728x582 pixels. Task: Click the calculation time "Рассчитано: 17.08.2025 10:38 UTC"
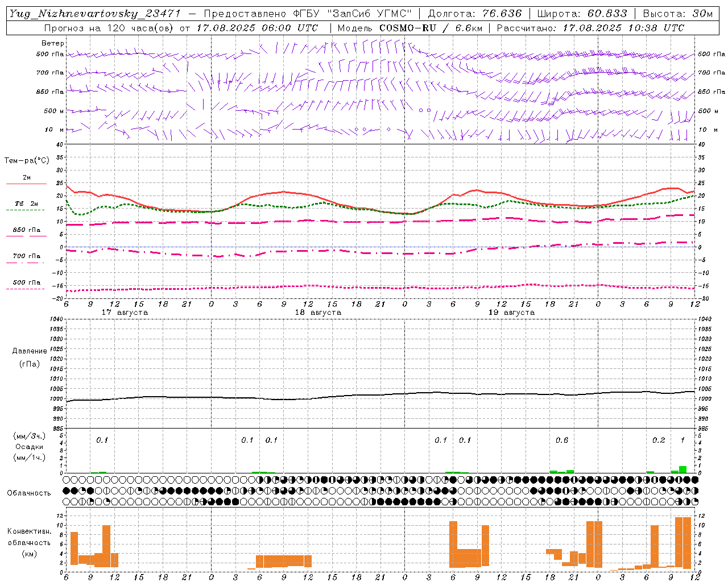(590, 28)
